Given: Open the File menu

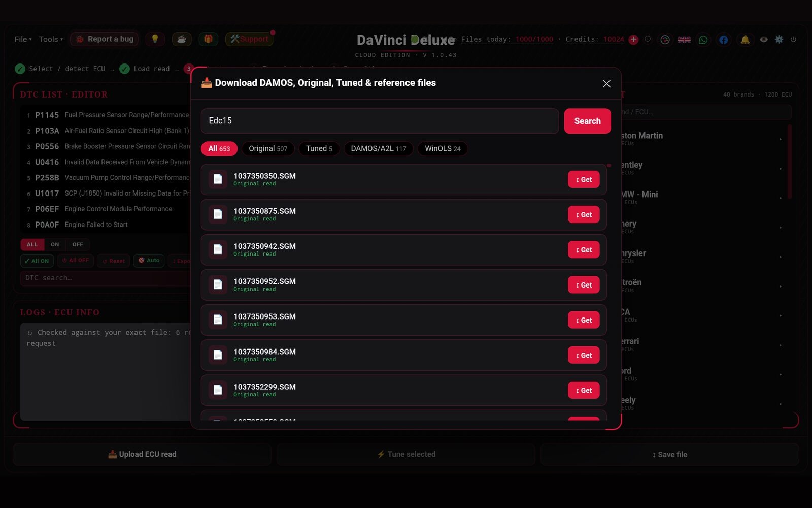Looking at the screenshot, I should (x=23, y=39).
